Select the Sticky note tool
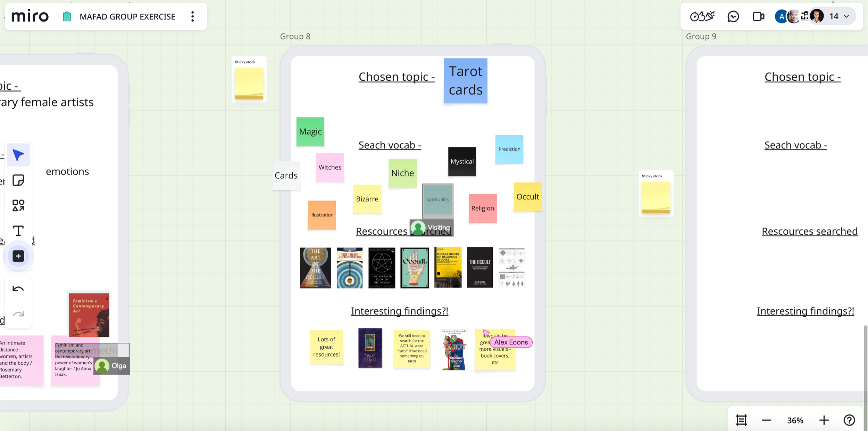Image resolution: width=868 pixels, height=431 pixels. pyautogui.click(x=18, y=180)
